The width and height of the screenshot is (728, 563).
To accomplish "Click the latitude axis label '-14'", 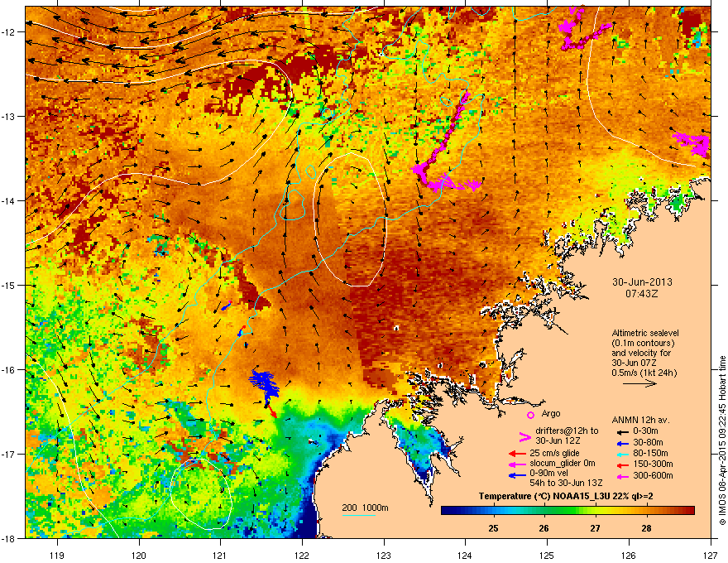I will [9, 200].
